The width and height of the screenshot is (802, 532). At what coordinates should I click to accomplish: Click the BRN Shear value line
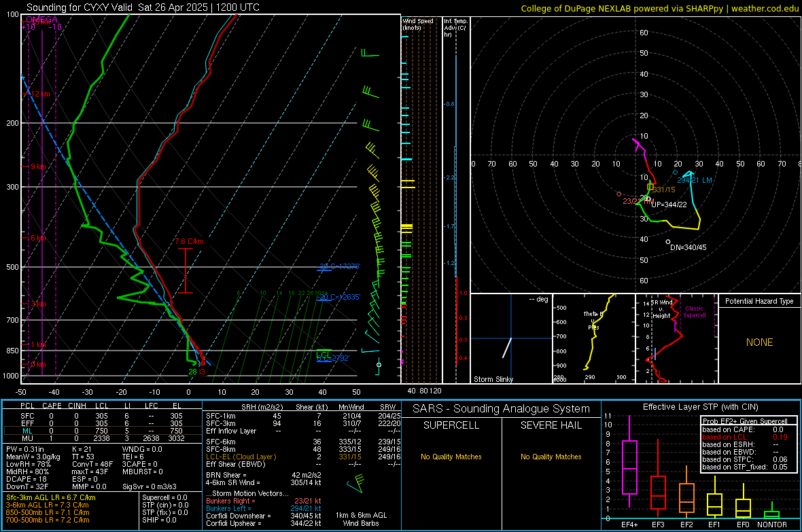tap(264, 475)
